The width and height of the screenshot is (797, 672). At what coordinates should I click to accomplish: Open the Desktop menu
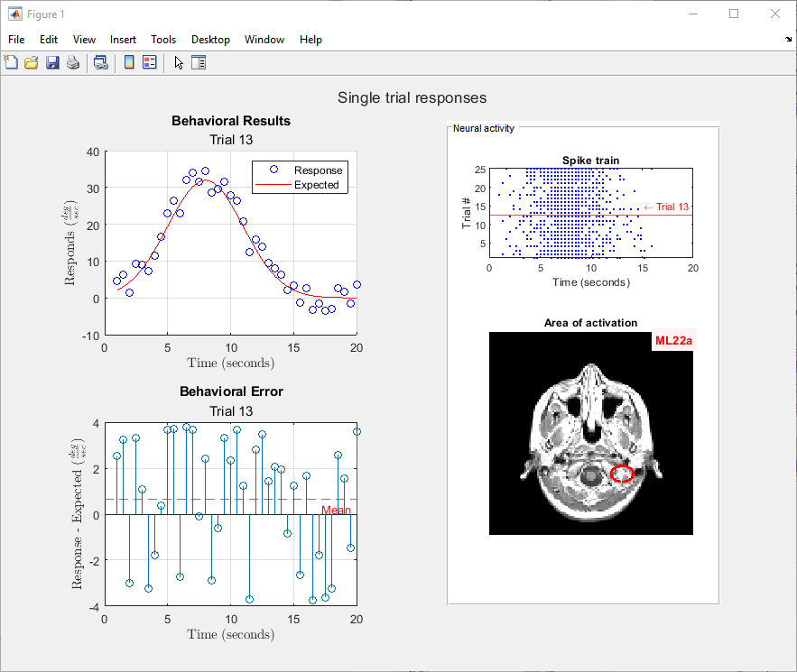(x=210, y=40)
